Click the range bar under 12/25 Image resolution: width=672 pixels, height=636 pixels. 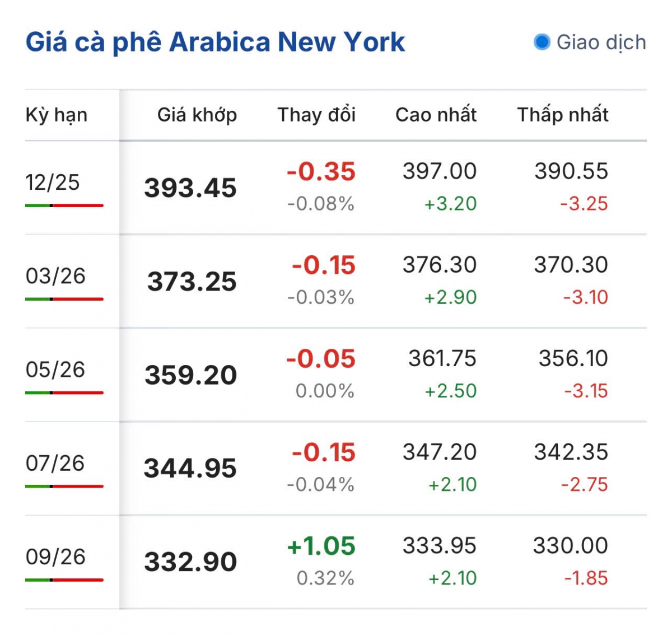(64, 205)
